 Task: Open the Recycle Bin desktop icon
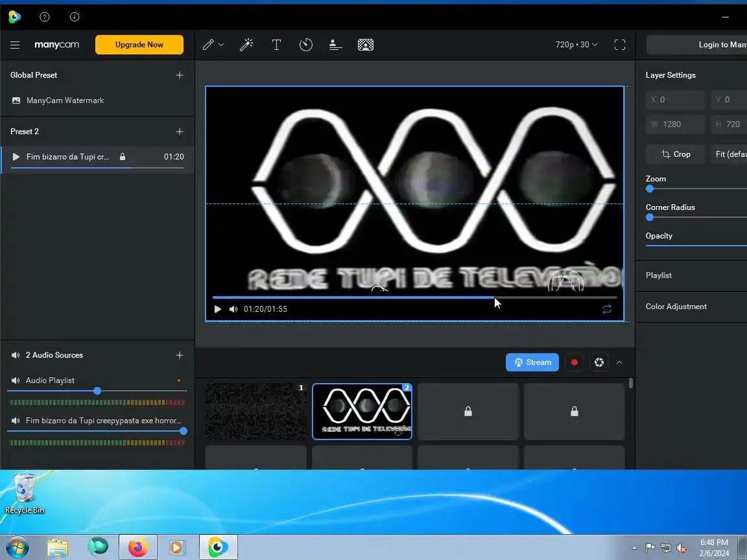(24, 494)
